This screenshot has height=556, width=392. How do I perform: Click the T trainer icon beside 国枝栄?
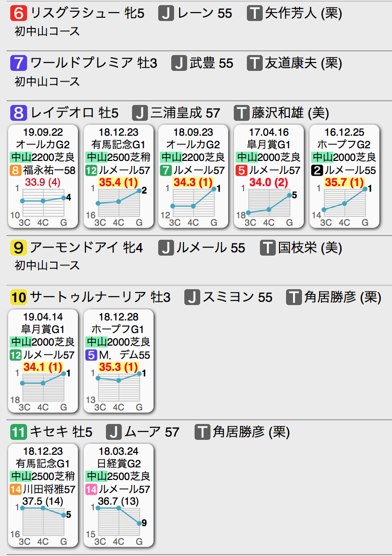pos(268,248)
